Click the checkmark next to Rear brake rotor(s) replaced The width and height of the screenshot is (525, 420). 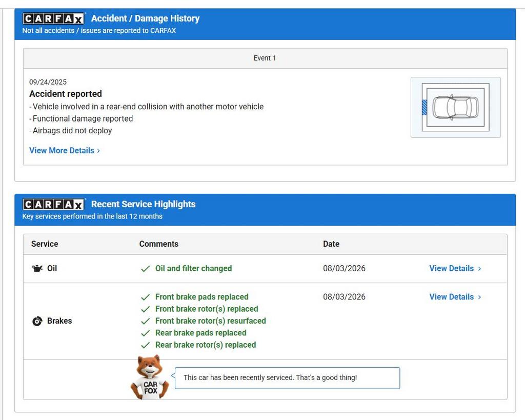pos(145,345)
